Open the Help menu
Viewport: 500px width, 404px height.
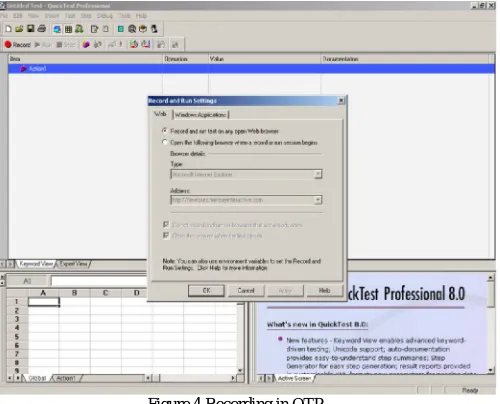(x=141, y=16)
